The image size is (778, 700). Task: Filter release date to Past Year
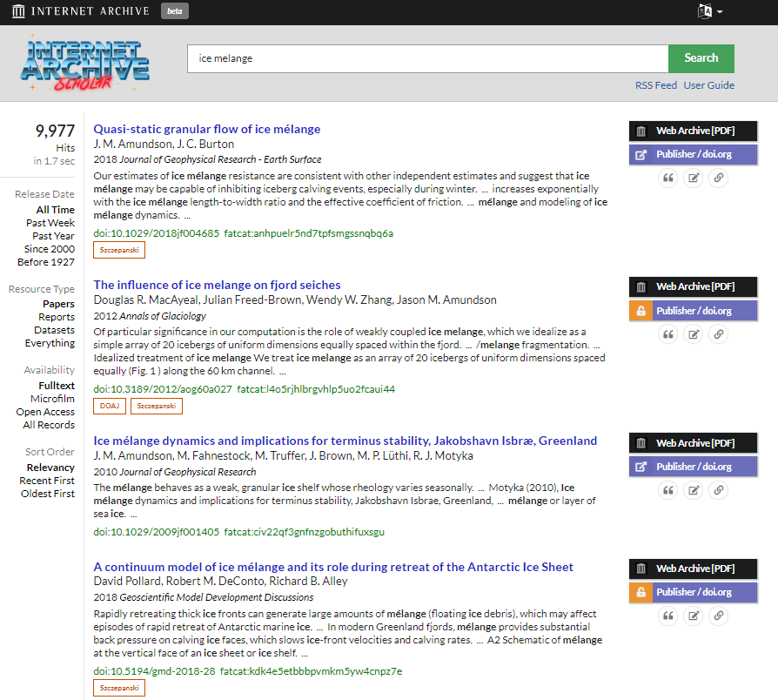pos(53,236)
